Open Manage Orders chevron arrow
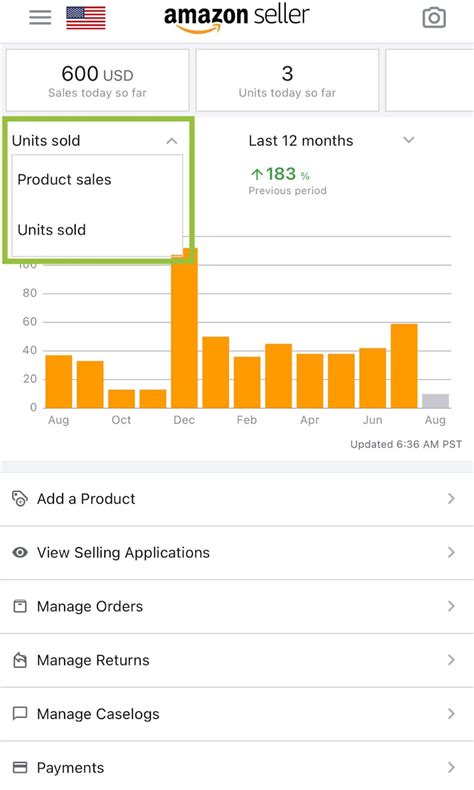Image resolution: width=474 pixels, height=790 pixels. (x=451, y=606)
